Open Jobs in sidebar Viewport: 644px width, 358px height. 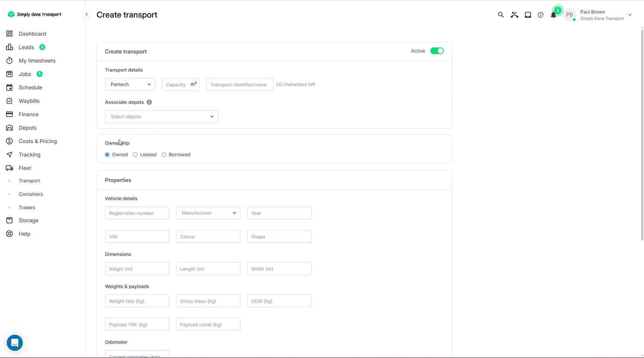tap(25, 74)
